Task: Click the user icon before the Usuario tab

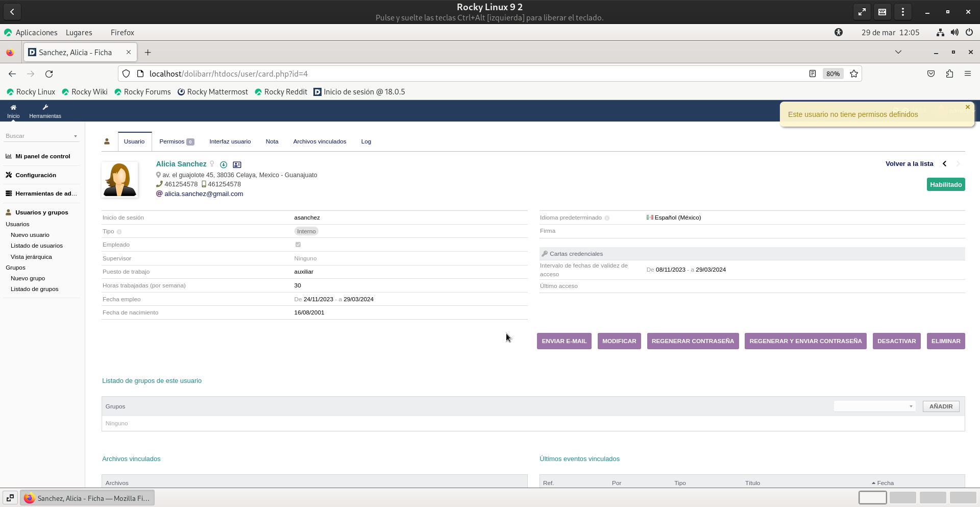Action: (x=107, y=141)
